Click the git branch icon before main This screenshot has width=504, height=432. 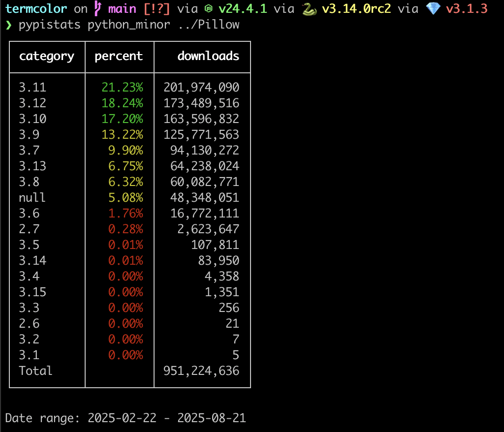coord(98,9)
